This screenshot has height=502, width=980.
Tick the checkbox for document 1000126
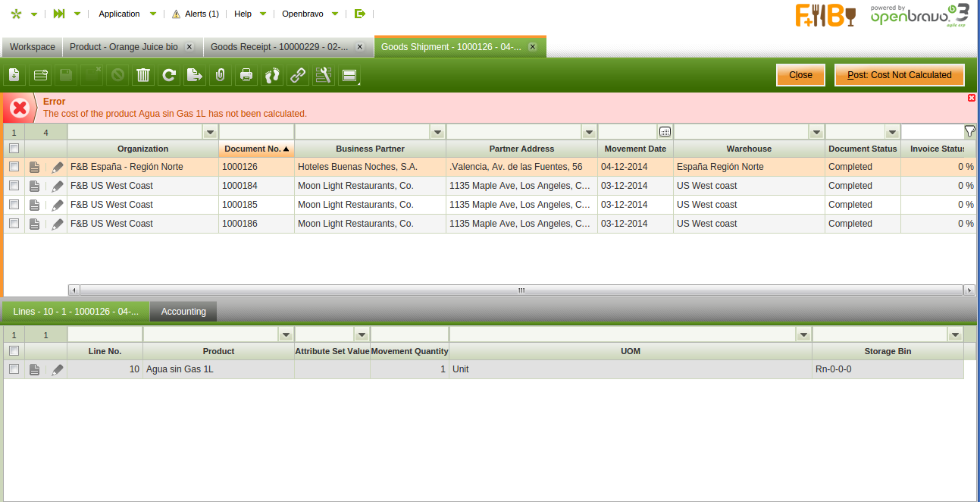coord(14,167)
